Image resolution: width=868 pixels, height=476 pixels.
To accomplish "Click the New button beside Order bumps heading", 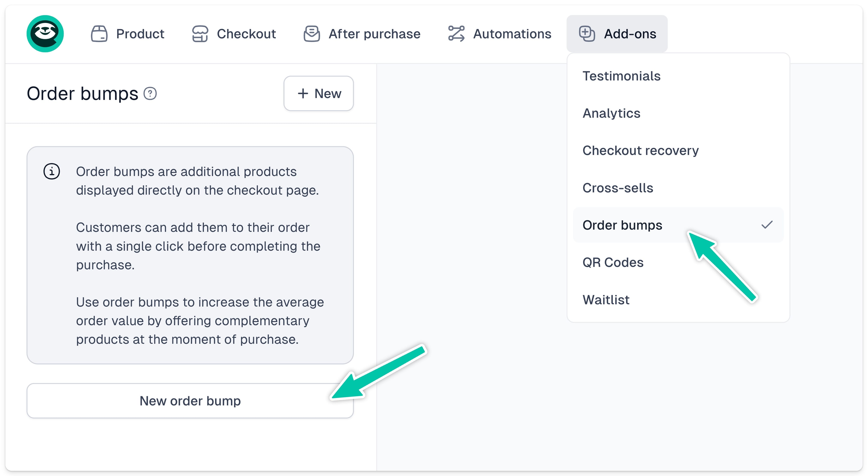I will coord(318,93).
